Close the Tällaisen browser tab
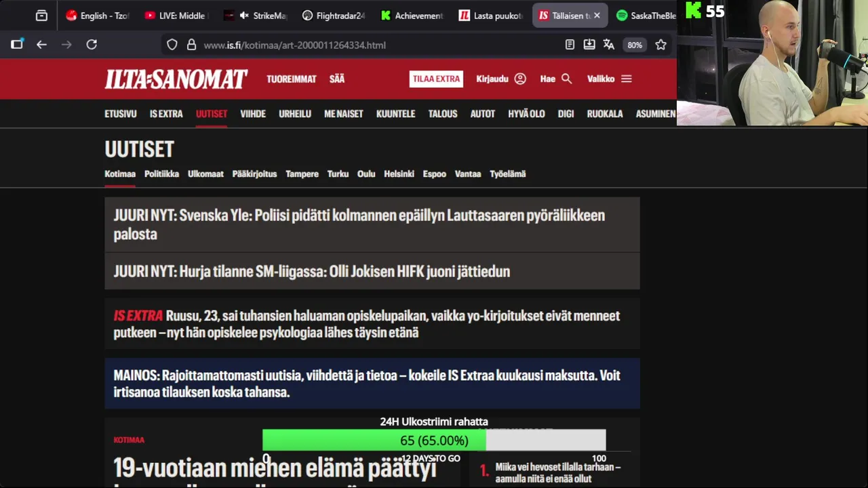Viewport: 868px width, 488px height. tap(597, 16)
